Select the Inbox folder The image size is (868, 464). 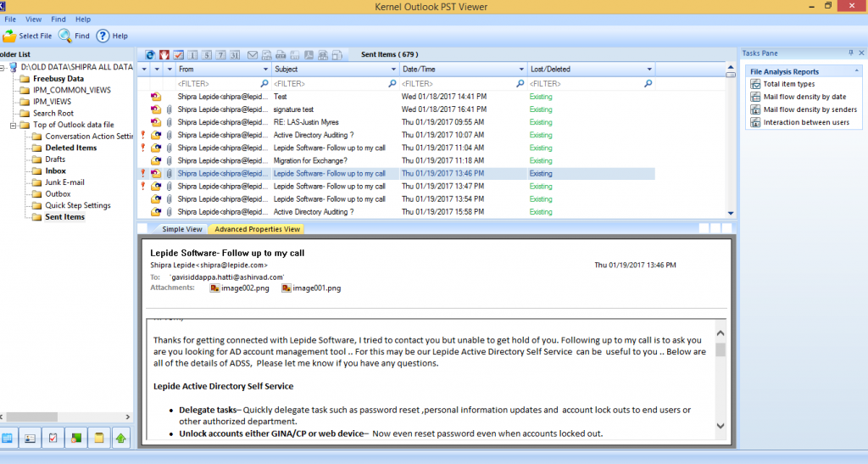click(x=55, y=171)
